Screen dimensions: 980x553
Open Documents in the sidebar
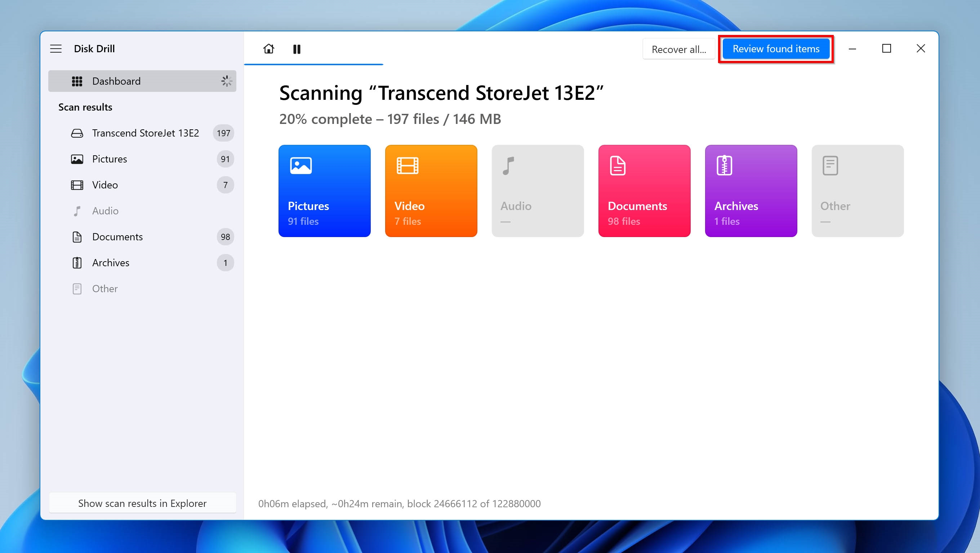(x=142, y=237)
